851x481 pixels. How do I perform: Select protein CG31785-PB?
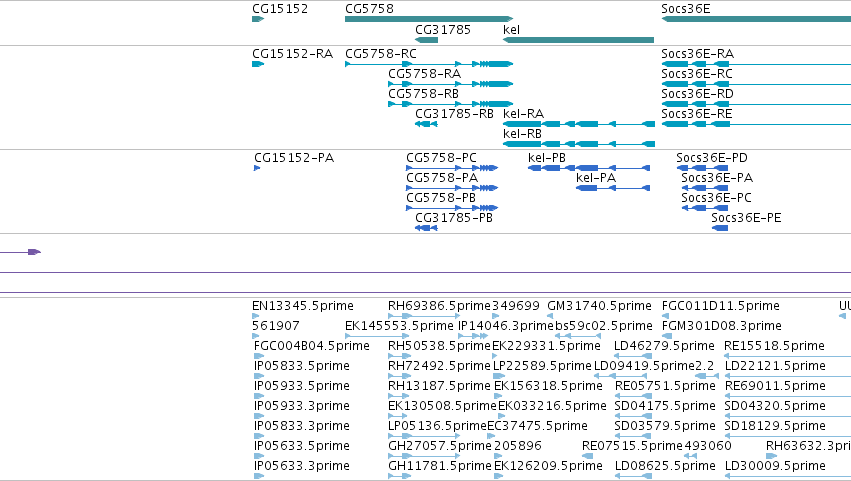coord(454,218)
